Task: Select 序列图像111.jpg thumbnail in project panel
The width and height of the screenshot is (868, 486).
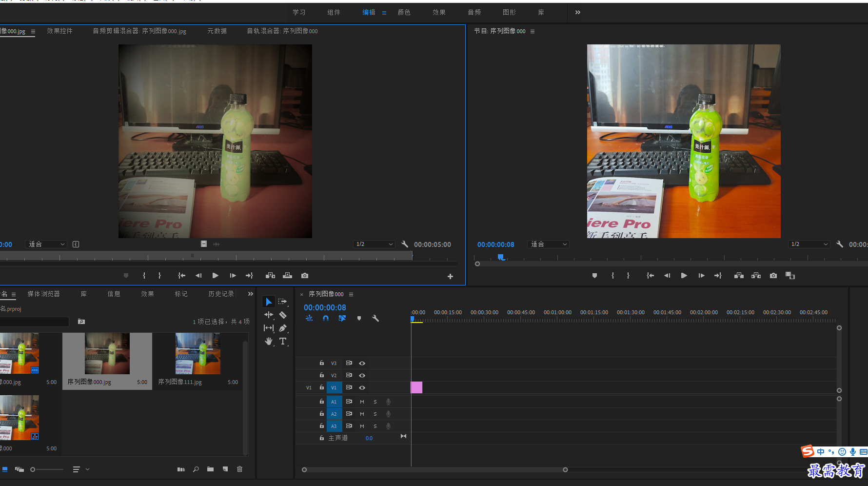Action: 198,353
